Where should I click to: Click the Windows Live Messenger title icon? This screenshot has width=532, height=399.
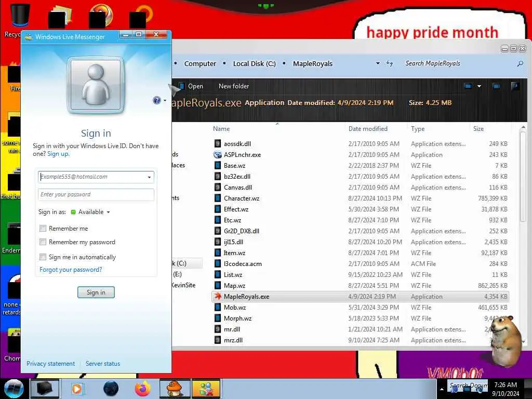click(29, 37)
